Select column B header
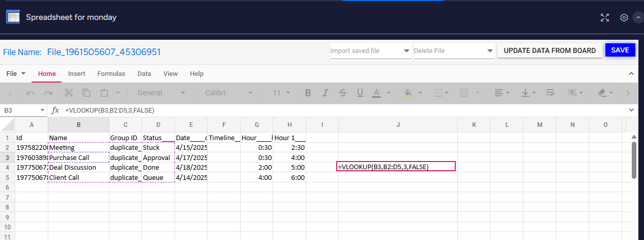Screen dimensions: 644x240 point(78,125)
